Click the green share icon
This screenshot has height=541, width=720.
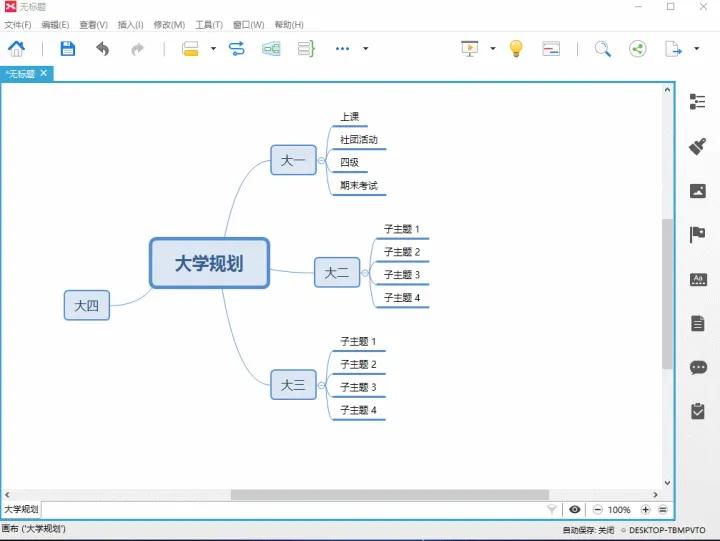tap(637, 48)
